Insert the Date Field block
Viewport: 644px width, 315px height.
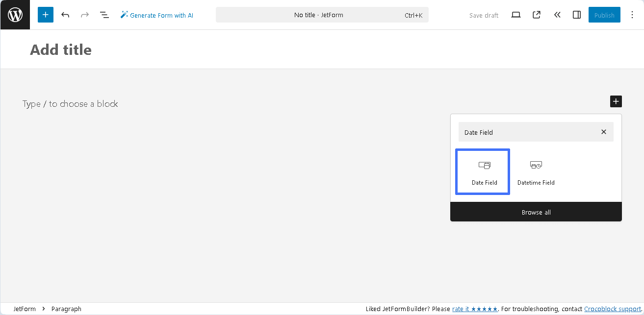click(x=483, y=172)
